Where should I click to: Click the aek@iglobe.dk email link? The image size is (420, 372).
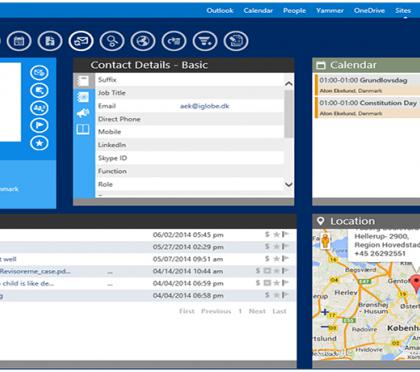[x=205, y=106]
